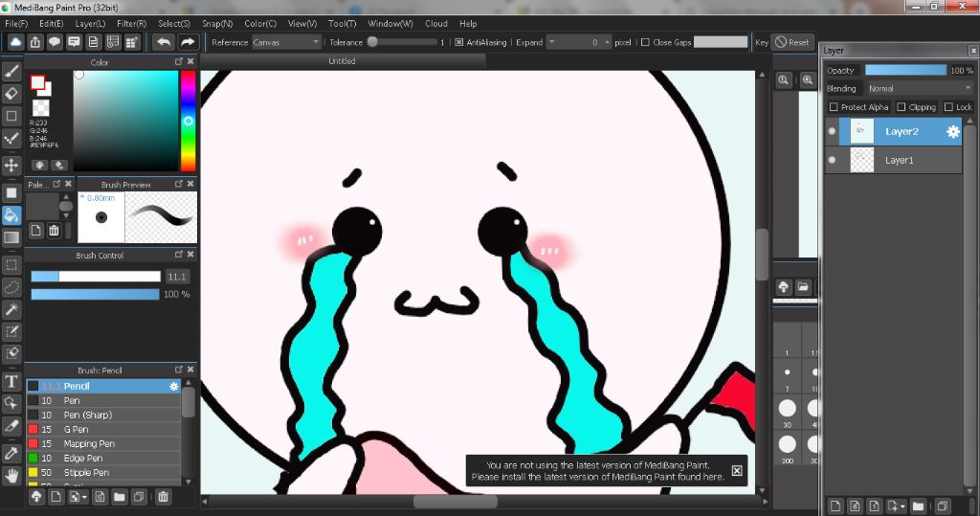Add a new layer in Layer panel
Screen dimensions: 980x516
point(835,505)
